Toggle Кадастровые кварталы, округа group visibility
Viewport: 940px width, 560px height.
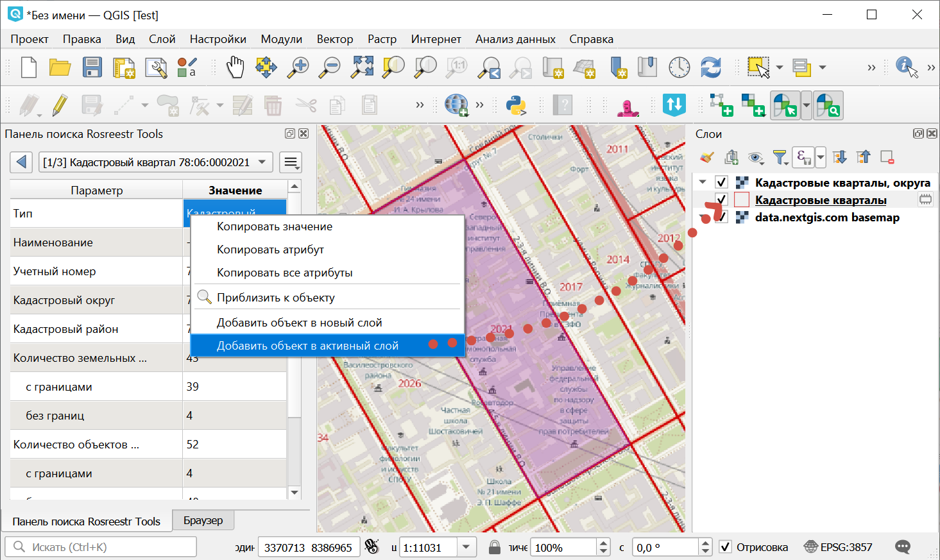click(721, 183)
